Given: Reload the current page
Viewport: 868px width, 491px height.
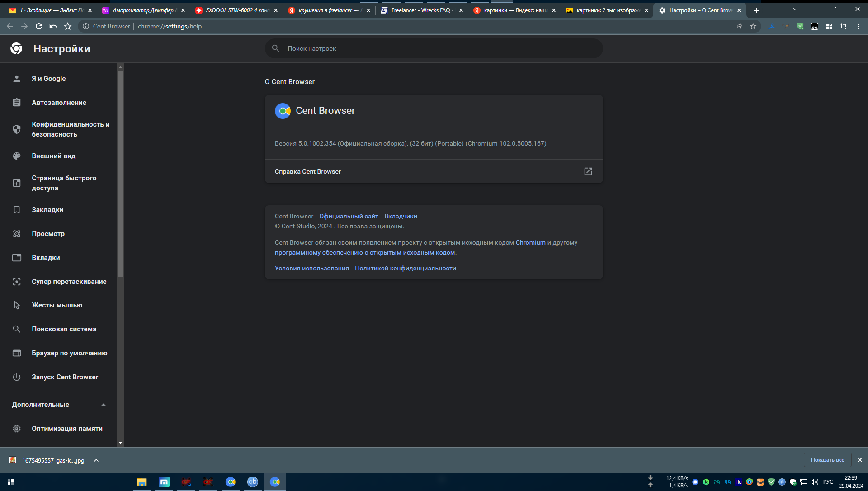Looking at the screenshot, I should pyautogui.click(x=39, y=26).
